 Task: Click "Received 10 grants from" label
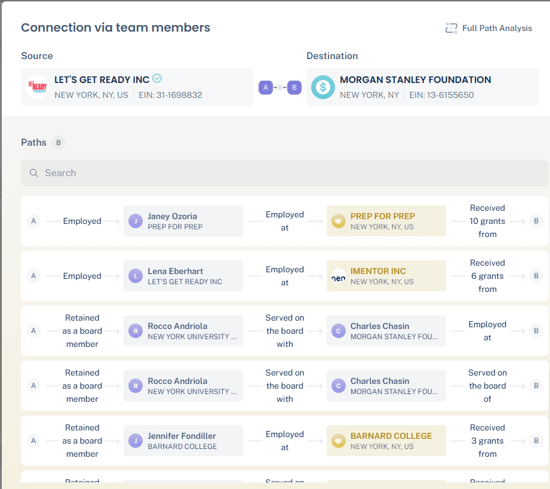487,221
